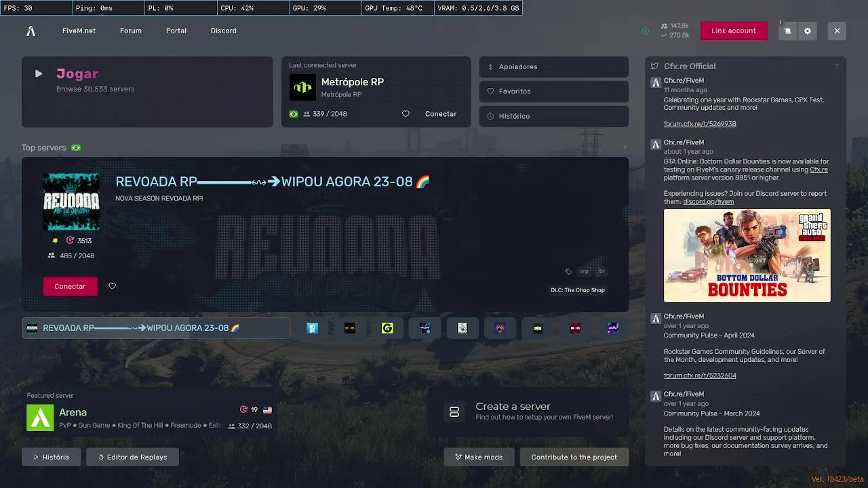The width and height of the screenshot is (868, 488).
Task: Click the play triangle next to Jogar
Action: (x=39, y=73)
